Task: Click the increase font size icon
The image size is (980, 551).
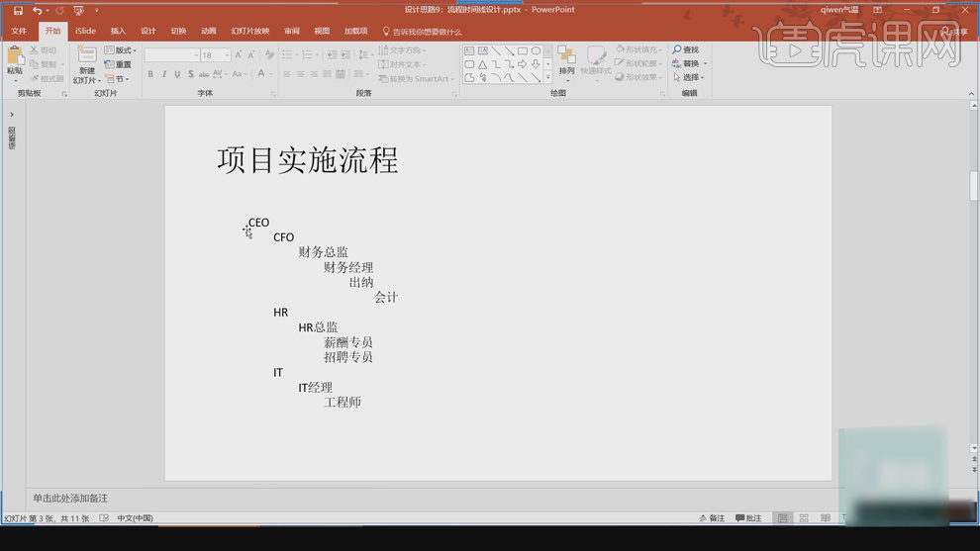Action: pos(239,55)
